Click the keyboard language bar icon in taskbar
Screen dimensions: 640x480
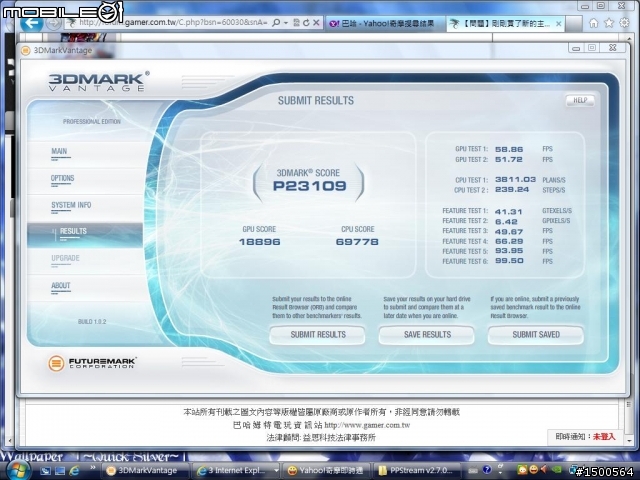473,471
